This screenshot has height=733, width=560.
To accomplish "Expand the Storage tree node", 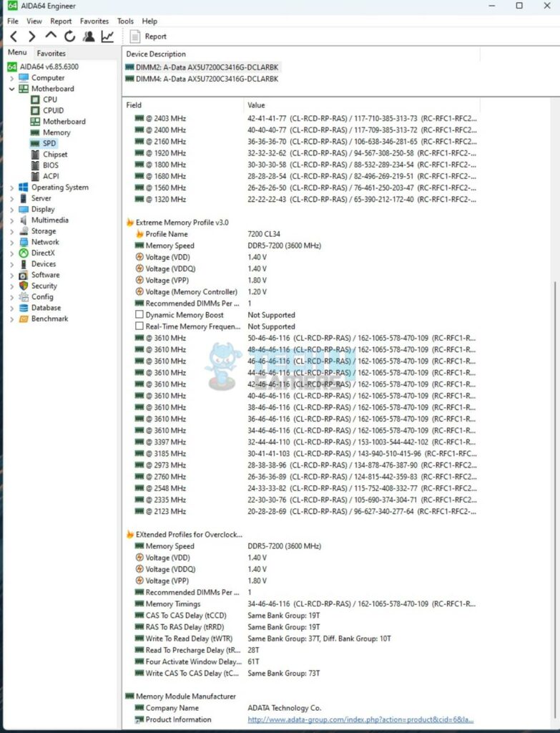I will tap(11, 231).
